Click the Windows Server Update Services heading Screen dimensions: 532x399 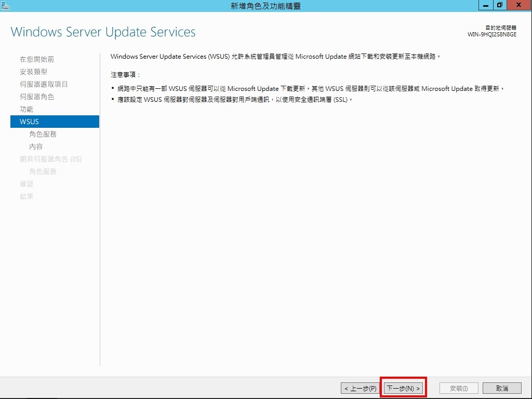tap(103, 32)
